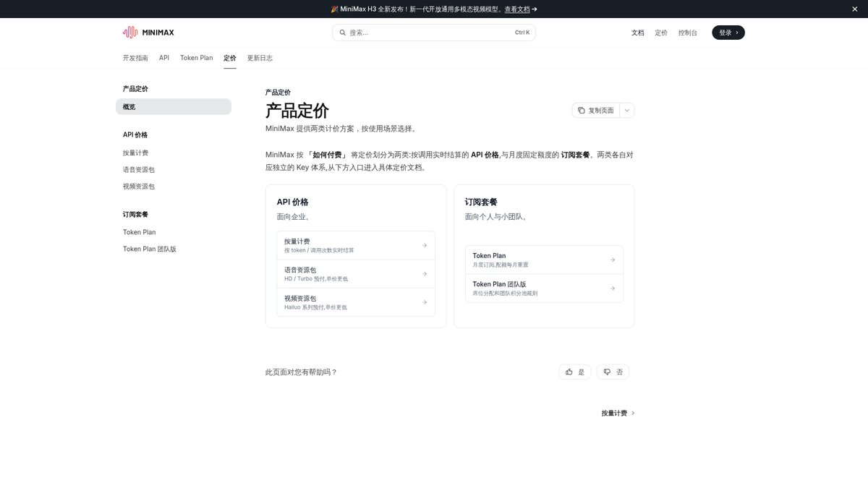Image resolution: width=868 pixels, height=488 pixels.
Task: Click the arrow in the 按量计费 card row
Action: pyautogui.click(x=425, y=245)
